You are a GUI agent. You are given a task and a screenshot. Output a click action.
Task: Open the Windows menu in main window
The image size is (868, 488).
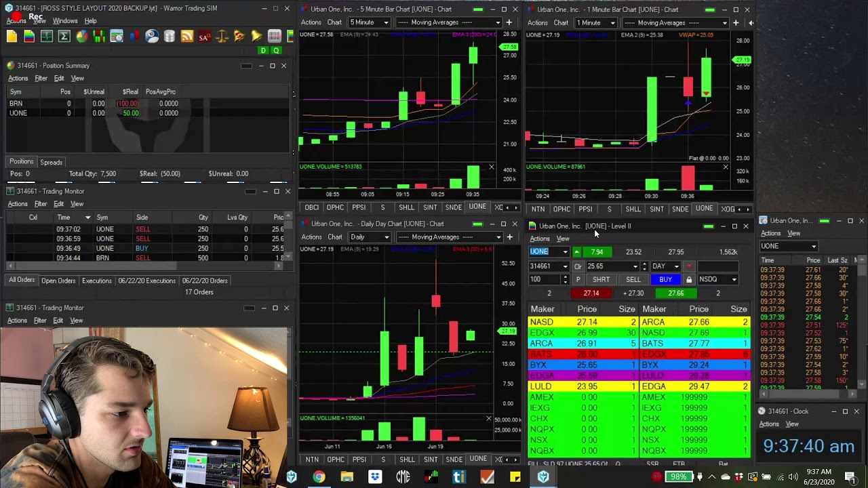[x=65, y=21]
